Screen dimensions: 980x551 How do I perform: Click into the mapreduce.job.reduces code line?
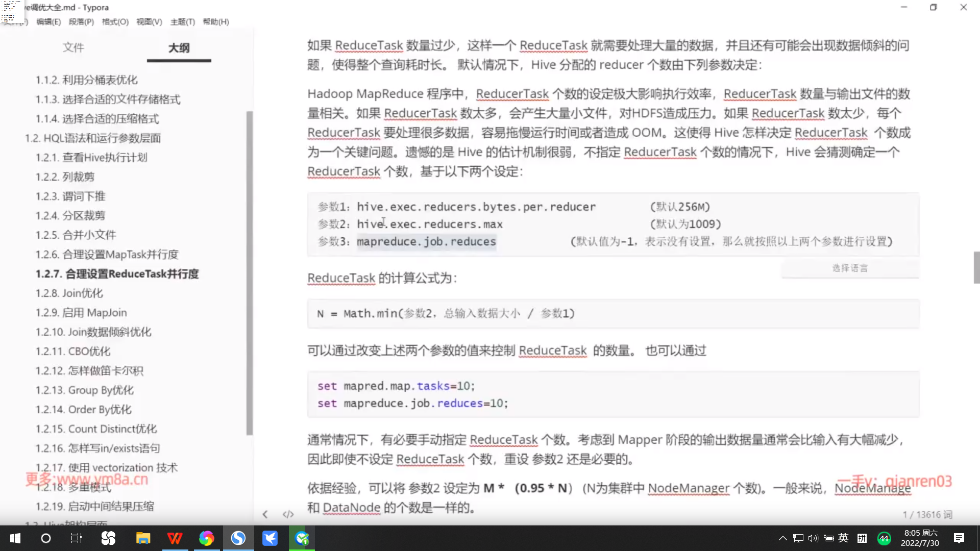pyautogui.click(x=426, y=242)
